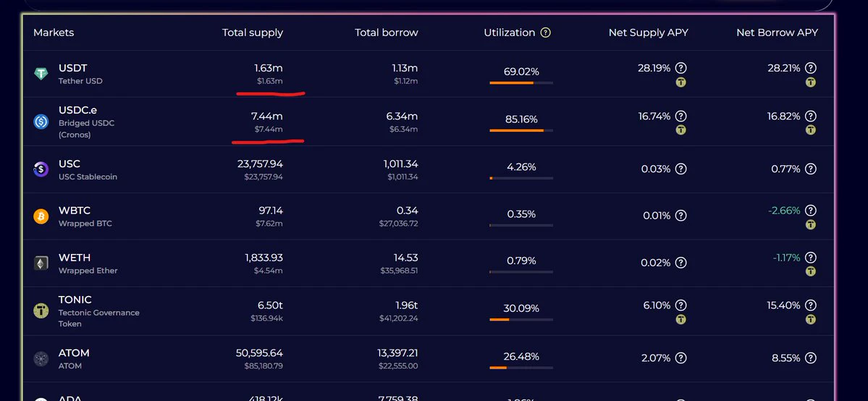Click the USC Stablecoin icon

click(41, 169)
